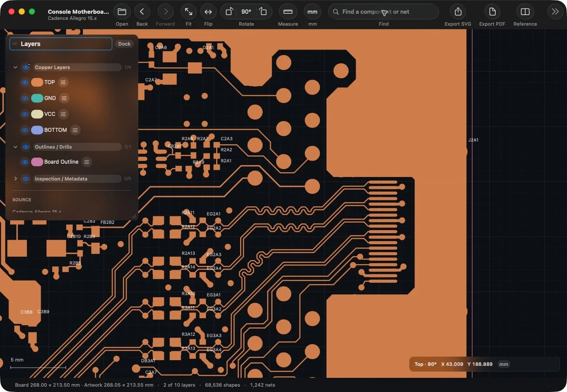Show the VCC layer

[x=25, y=114]
